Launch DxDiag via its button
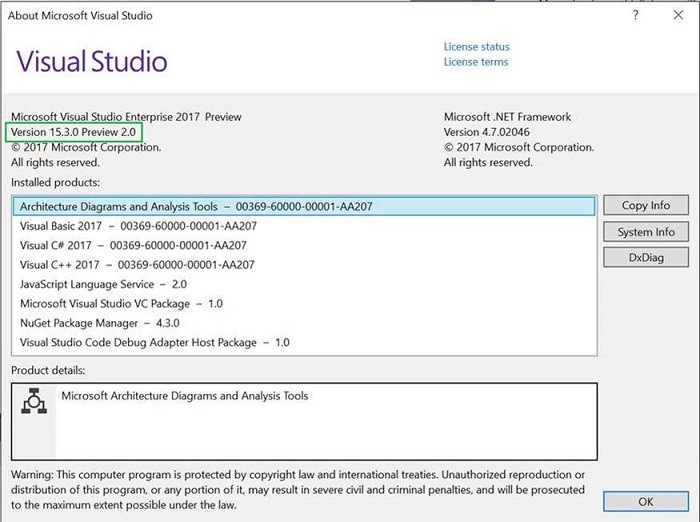This screenshot has height=522, width=700. pos(646,257)
